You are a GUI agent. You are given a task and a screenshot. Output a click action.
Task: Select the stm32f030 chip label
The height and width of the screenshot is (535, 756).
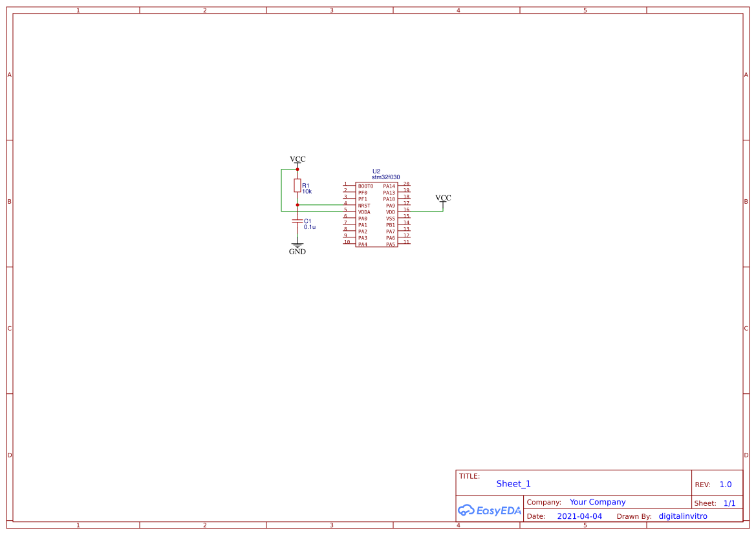(385, 177)
